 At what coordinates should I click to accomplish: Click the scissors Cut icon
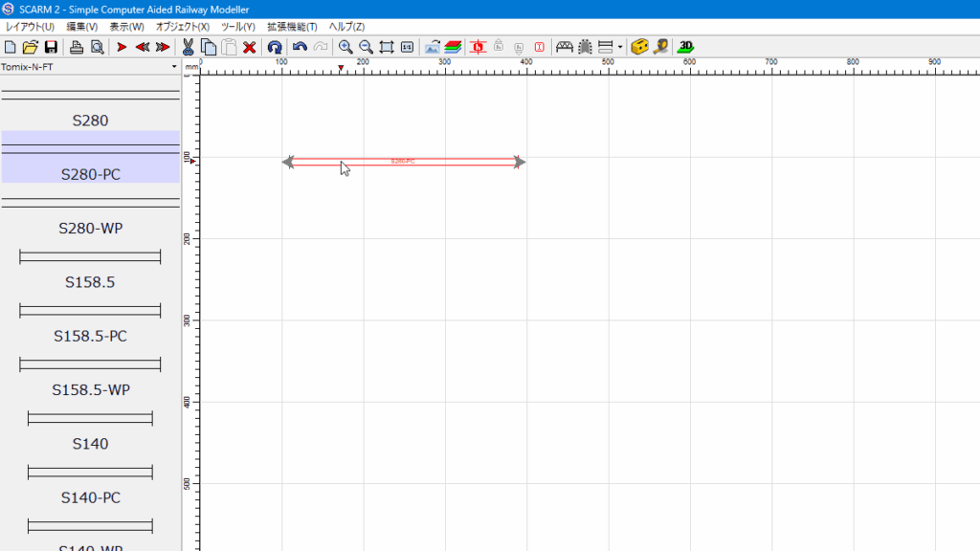coord(188,47)
